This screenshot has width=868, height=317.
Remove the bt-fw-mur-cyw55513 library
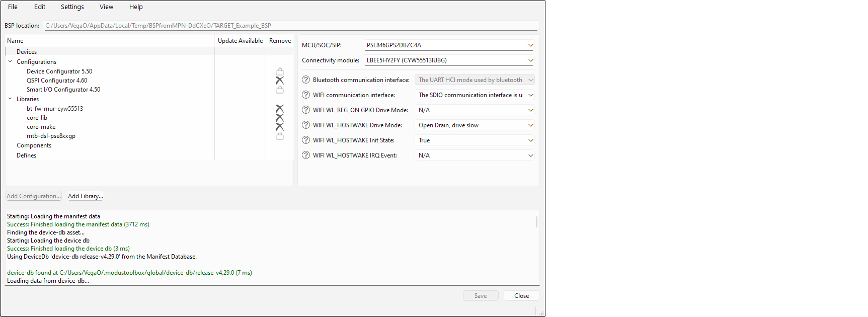tap(280, 109)
